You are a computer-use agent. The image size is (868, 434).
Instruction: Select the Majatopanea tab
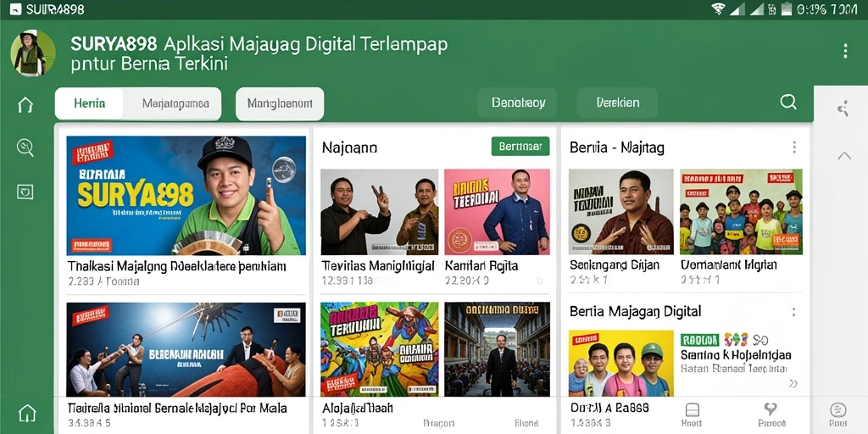(x=175, y=103)
